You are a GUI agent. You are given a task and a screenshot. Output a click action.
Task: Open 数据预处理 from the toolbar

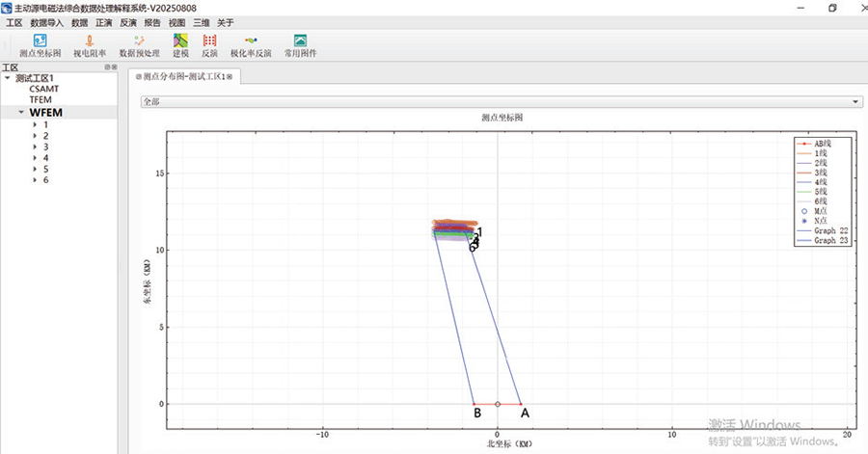(139, 45)
